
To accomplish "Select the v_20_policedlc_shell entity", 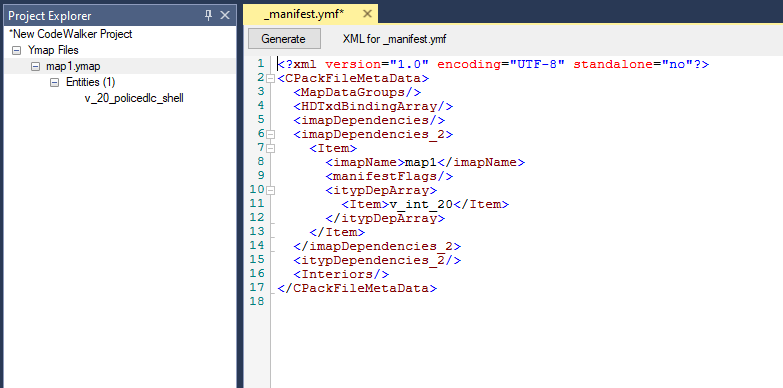I will (134, 98).
